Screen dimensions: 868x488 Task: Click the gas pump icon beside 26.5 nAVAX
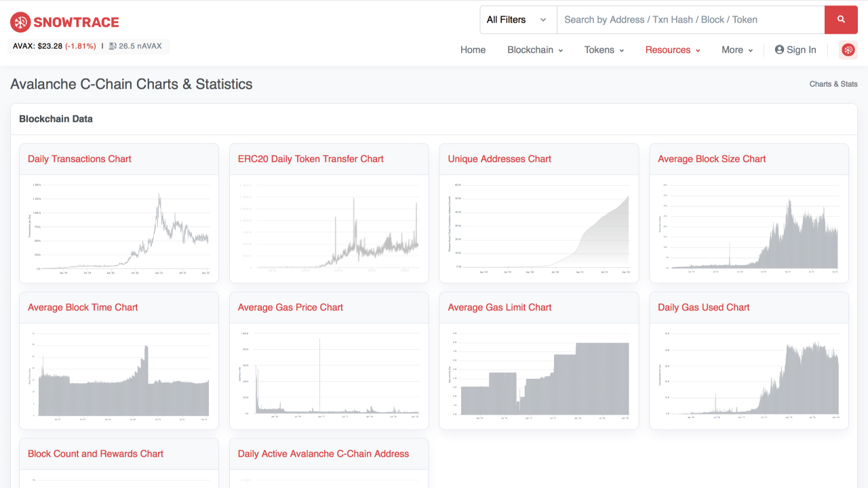113,46
